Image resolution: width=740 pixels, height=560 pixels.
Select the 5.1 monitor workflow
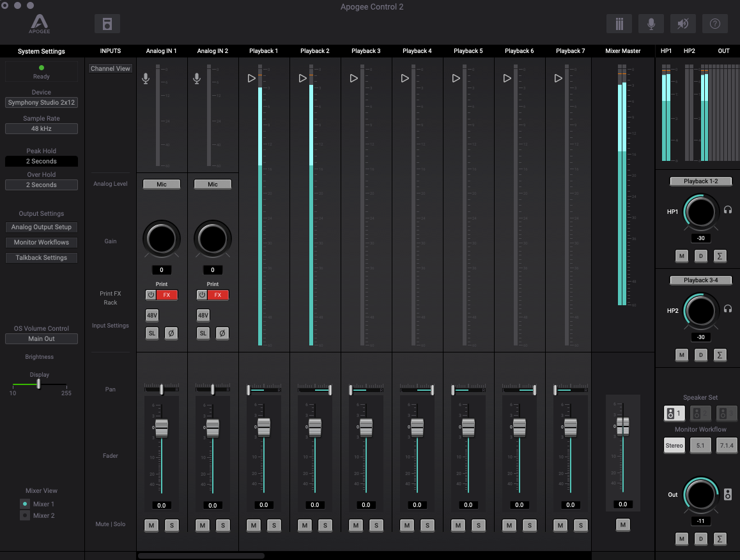[700, 446]
